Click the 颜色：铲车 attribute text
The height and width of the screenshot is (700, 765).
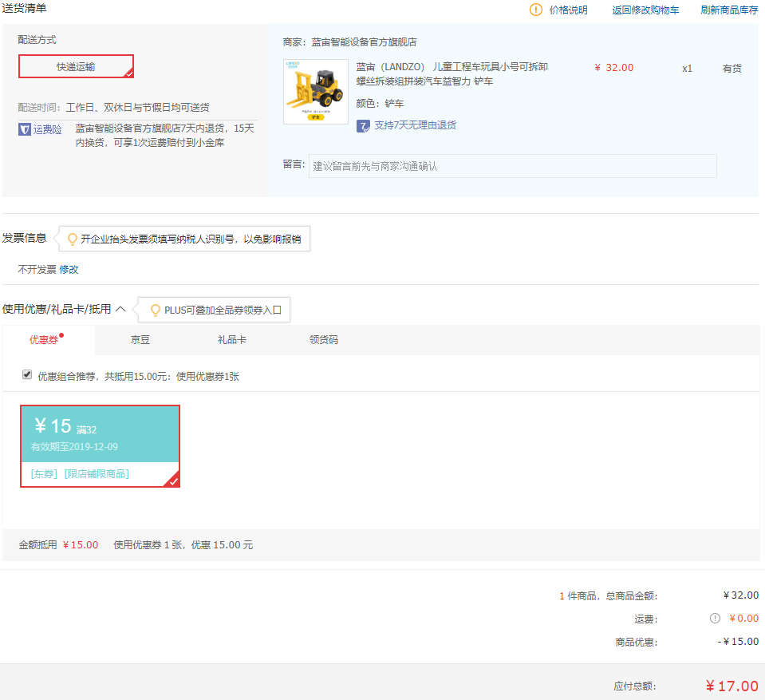point(380,104)
